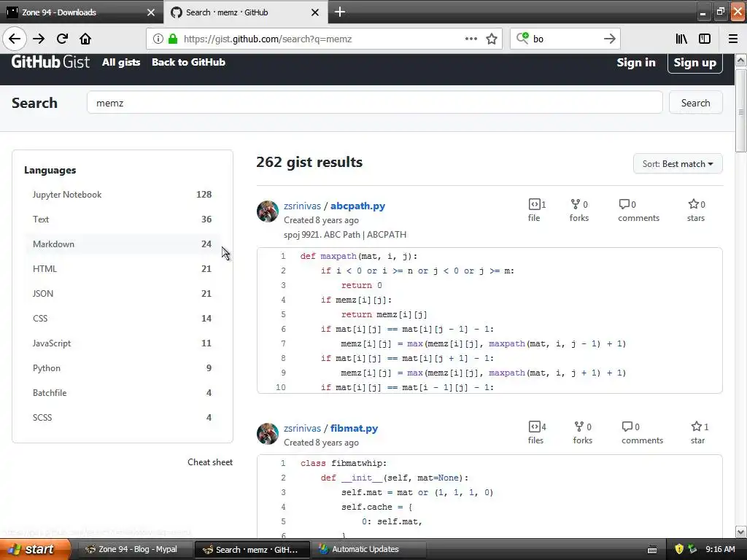Open files icon for fibmat.py gist
The width and height of the screenshot is (747, 560).
(x=534, y=427)
